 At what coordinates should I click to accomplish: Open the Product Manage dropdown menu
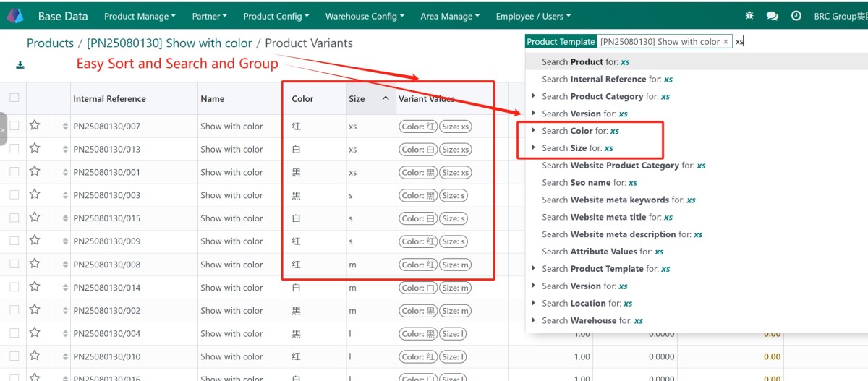click(140, 16)
